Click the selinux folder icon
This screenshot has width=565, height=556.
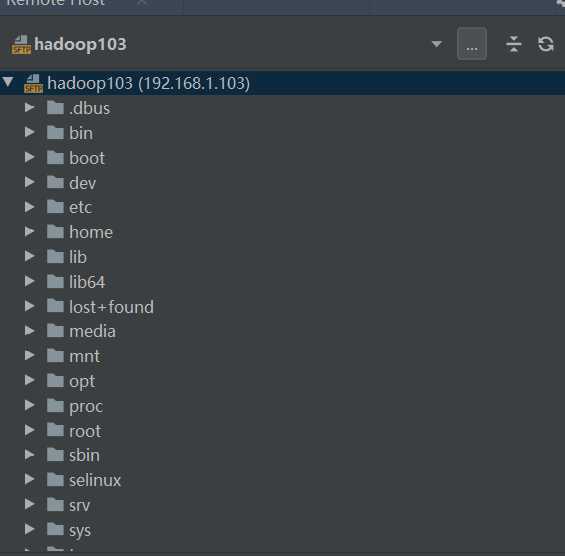(x=55, y=480)
